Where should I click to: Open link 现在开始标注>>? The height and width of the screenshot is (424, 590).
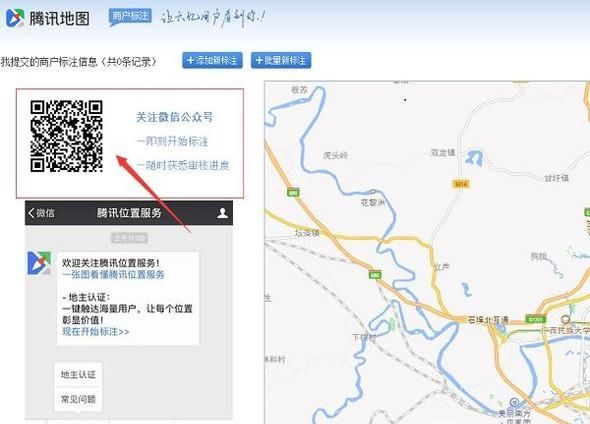click(96, 332)
